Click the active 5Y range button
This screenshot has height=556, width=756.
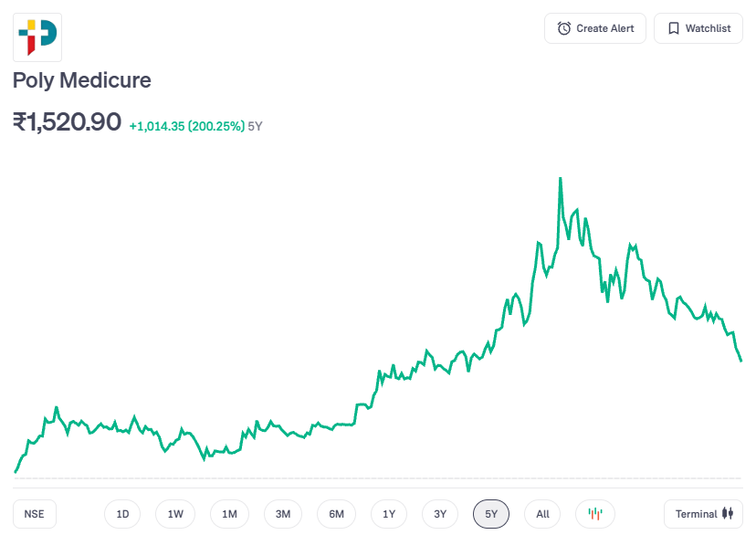coord(491,514)
